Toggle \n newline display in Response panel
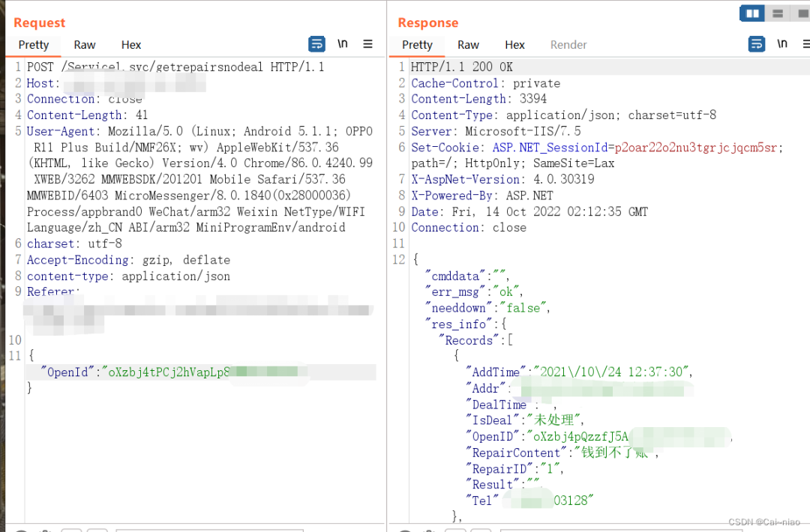The width and height of the screenshot is (810, 532). [x=782, y=44]
